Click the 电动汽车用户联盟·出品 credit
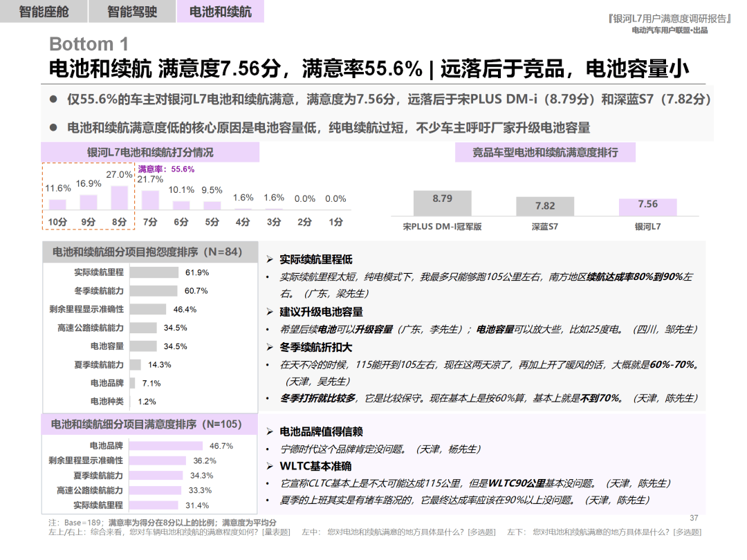 coord(670,30)
